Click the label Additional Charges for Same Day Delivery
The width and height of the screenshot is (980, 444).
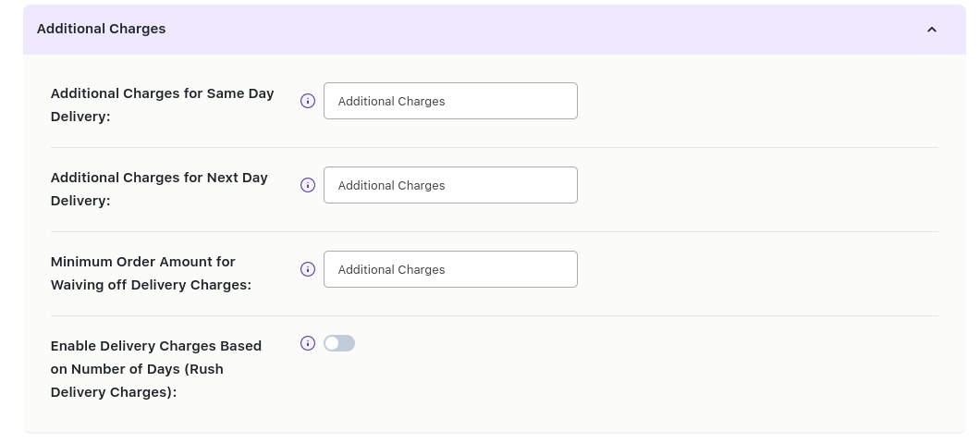coord(162,105)
